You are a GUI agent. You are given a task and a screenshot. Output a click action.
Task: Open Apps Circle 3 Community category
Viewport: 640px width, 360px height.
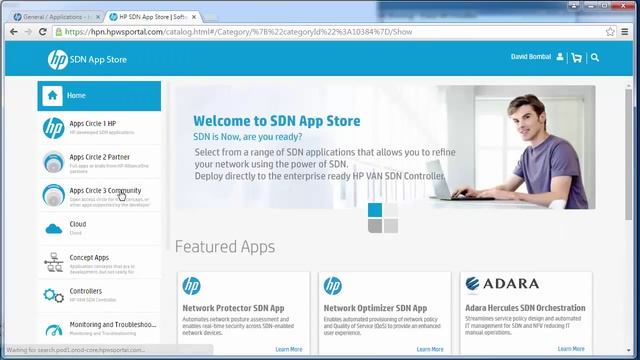(99, 195)
